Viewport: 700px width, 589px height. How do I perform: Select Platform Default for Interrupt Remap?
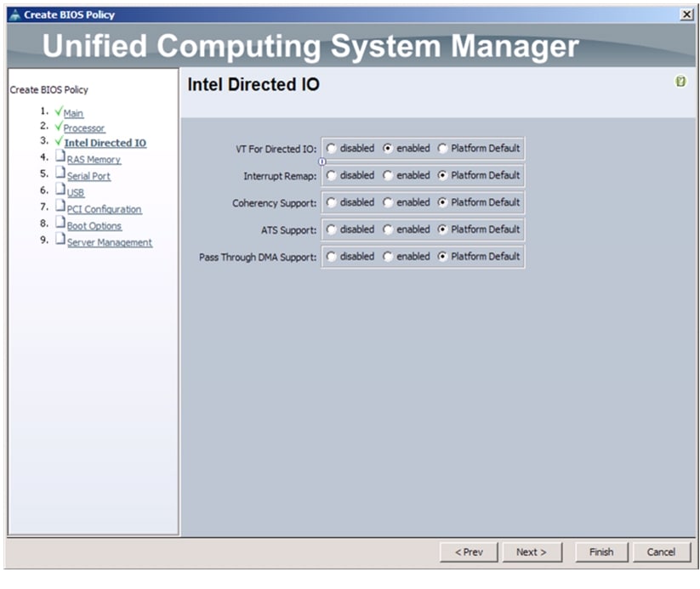point(442,175)
